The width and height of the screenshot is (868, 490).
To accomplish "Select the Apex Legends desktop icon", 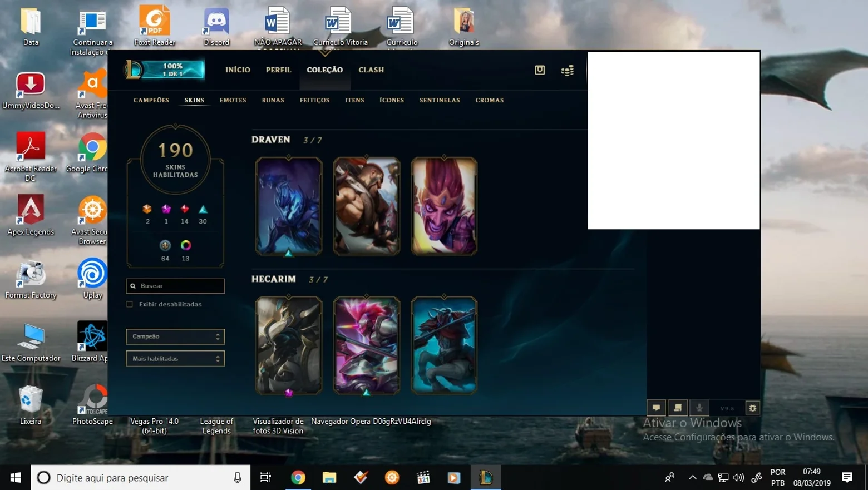I will click(x=31, y=215).
